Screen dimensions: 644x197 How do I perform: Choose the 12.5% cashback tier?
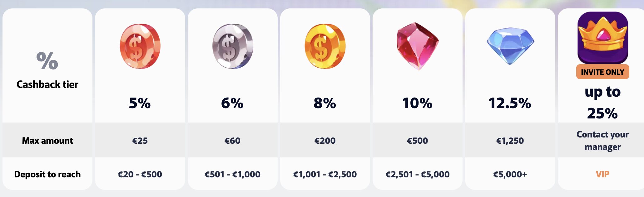pyautogui.click(x=510, y=103)
